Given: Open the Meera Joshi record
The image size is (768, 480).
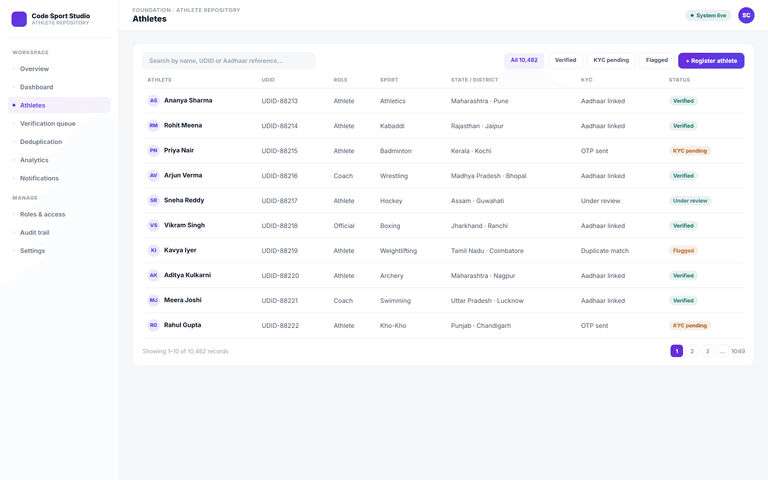Looking at the screenshot, I should 443,301.
